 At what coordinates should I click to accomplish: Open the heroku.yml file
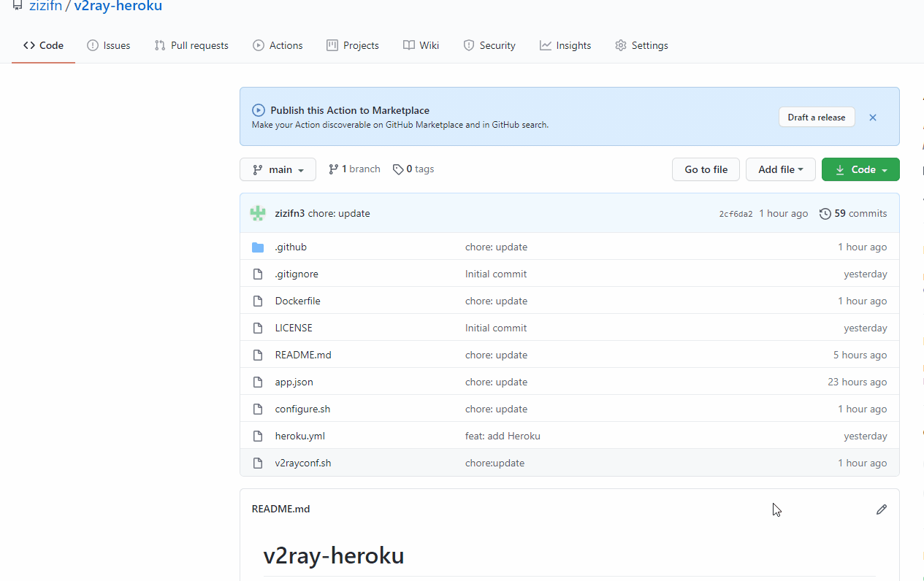[299, 436]
